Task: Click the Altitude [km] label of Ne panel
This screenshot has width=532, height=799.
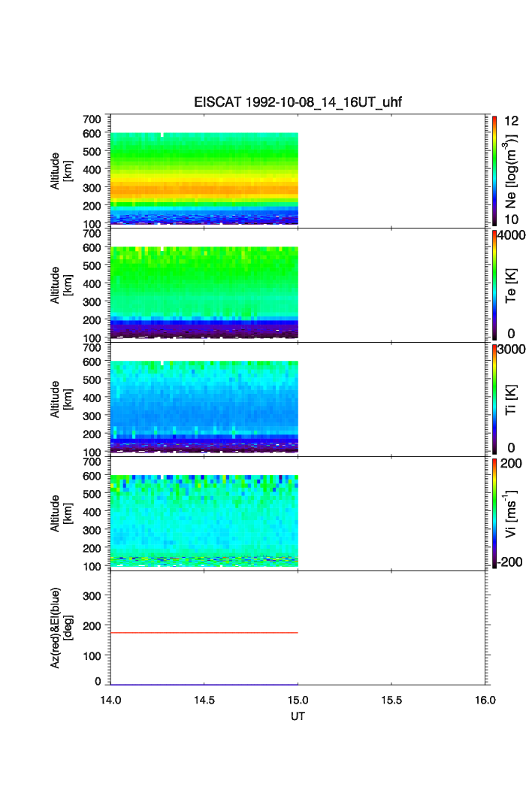Action: [61, 171]
